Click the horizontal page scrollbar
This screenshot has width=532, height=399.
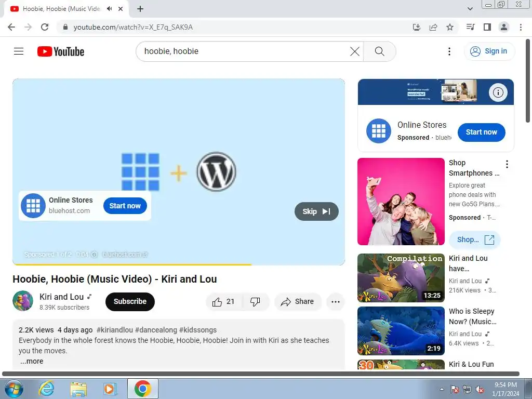[x=261, y=374]
